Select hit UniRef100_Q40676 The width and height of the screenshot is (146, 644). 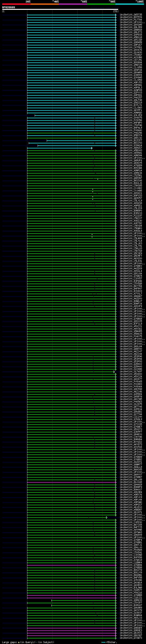click(x=131, y=50)
